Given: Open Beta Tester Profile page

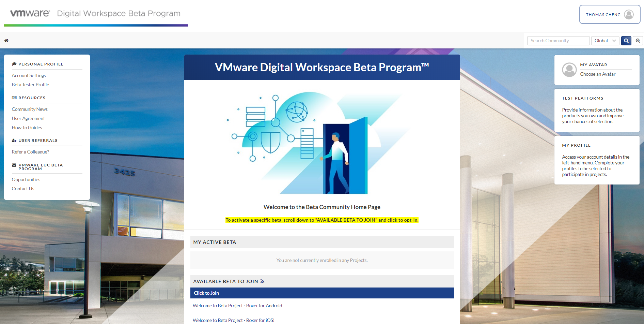Looking at the screenshot, I should [x=30, y=85].
